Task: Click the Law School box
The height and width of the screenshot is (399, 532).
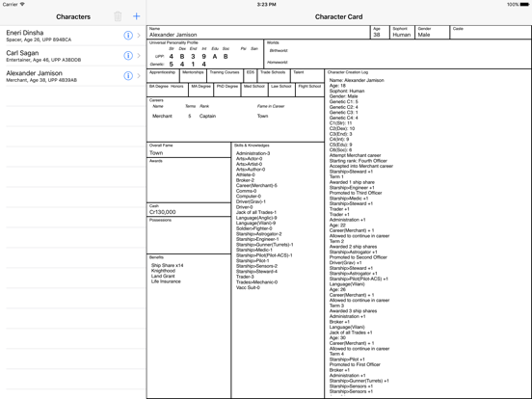Action: 281,90
